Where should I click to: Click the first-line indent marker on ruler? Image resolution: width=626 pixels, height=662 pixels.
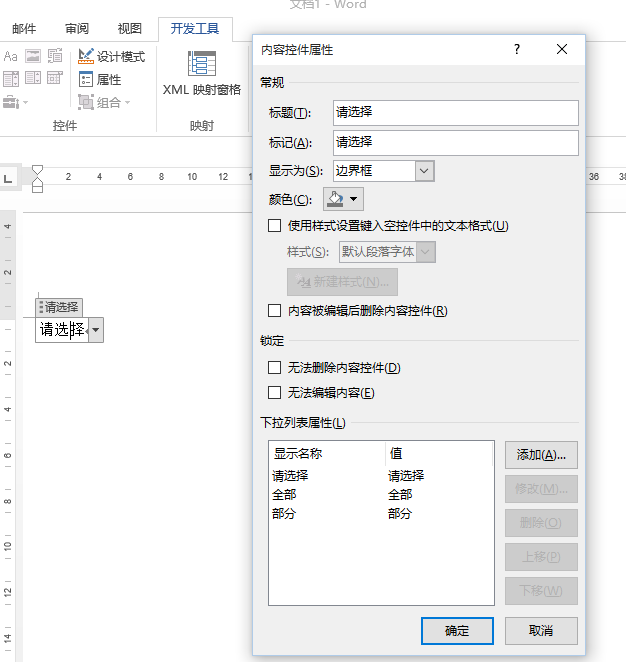pos(38,170)
